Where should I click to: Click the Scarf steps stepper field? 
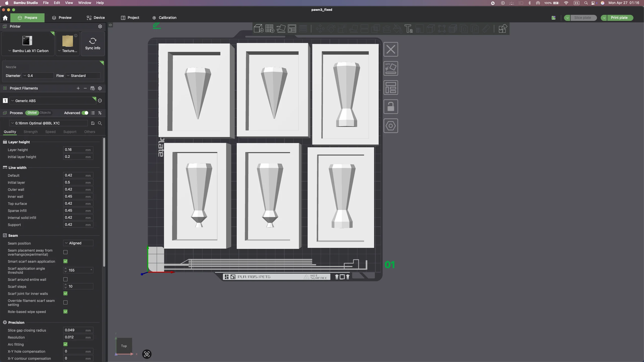[78, 286]
